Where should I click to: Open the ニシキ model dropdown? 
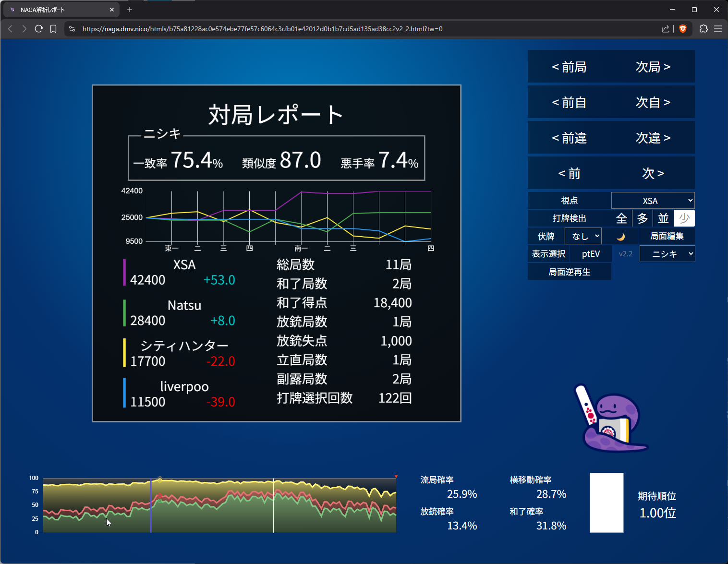coord(667,254)
